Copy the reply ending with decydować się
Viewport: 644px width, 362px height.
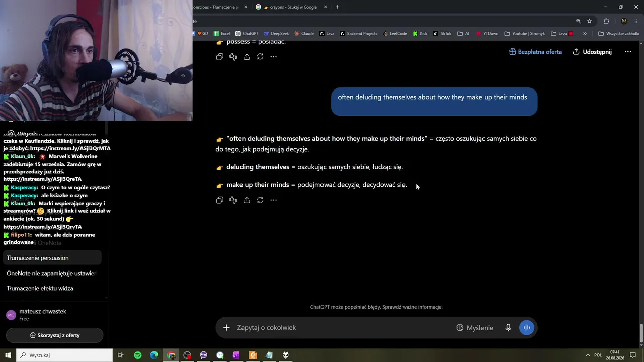pos(219,200)
